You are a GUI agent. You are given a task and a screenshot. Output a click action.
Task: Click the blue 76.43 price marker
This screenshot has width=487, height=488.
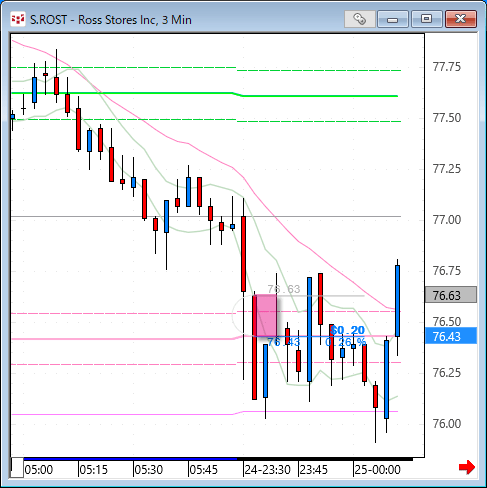(x=451, y=336)
